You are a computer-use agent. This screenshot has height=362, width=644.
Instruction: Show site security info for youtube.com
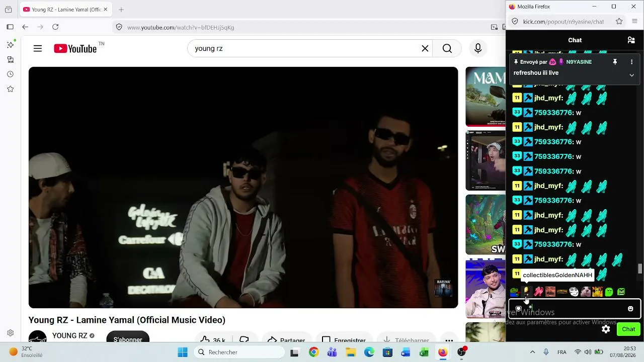pos(119,27)
